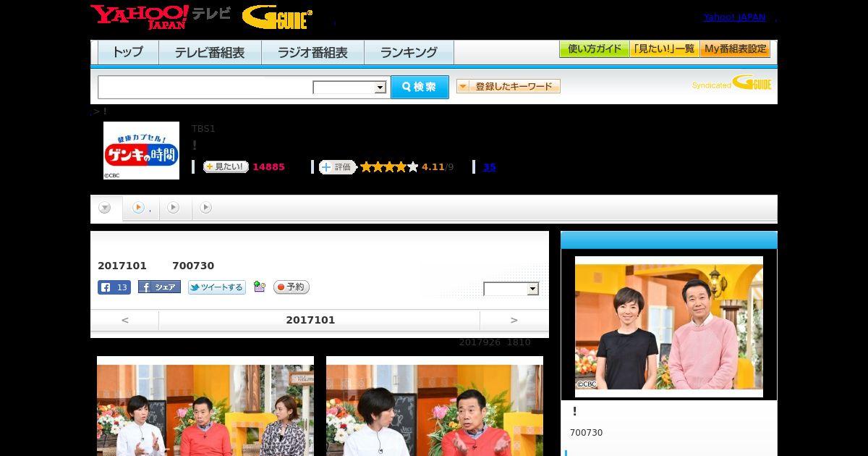This screenshot has width=868, height=456.
Task: Click the G-GUIDE logo in header
Action: [x=277, y=17]
